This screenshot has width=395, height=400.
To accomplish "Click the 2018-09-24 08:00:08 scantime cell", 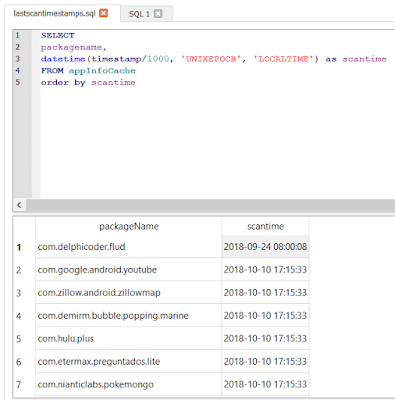I will 265,247.
